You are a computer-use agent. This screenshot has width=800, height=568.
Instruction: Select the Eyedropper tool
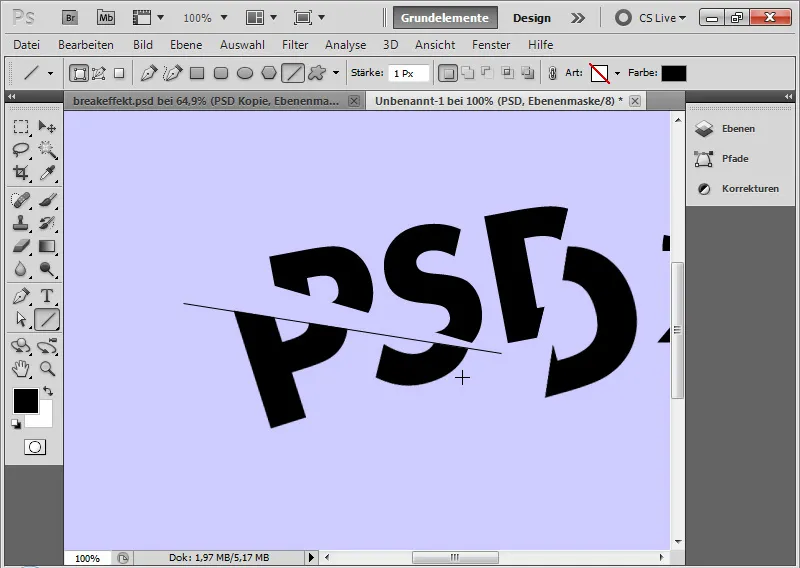47,173
